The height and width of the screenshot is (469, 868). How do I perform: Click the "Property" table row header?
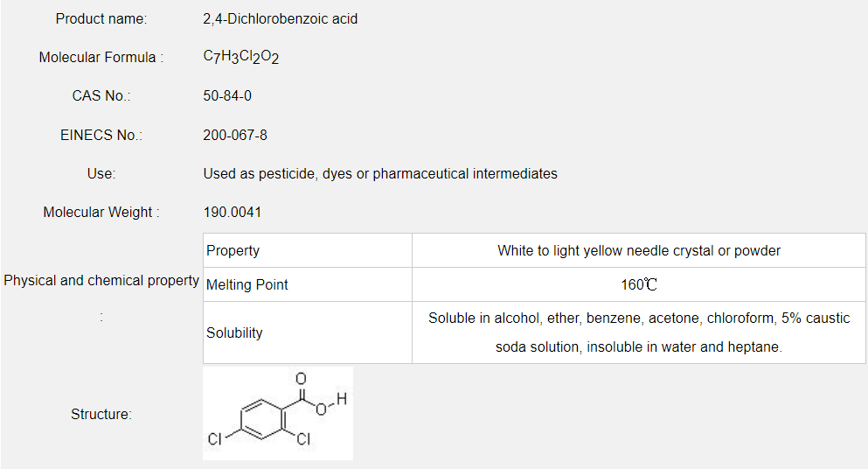pos(233,250)
